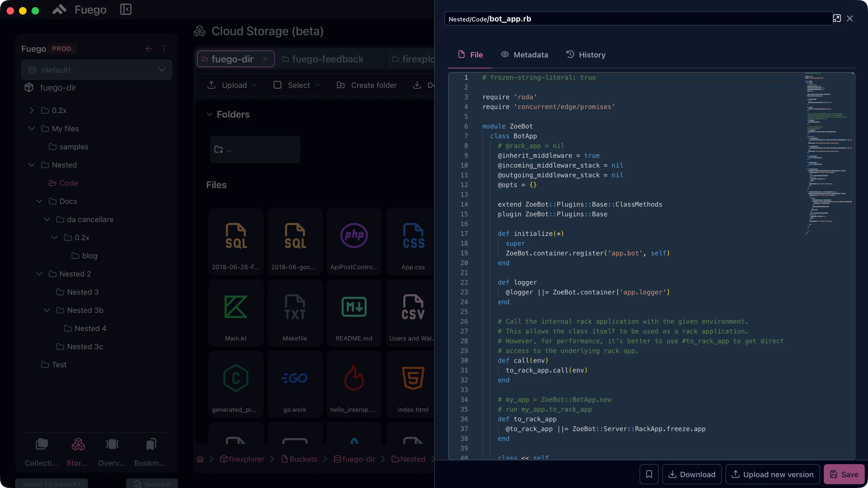This screenshot has width=868, height=488.
Task: Go to fuego-dir in breadcrumb
Action: 355,459
